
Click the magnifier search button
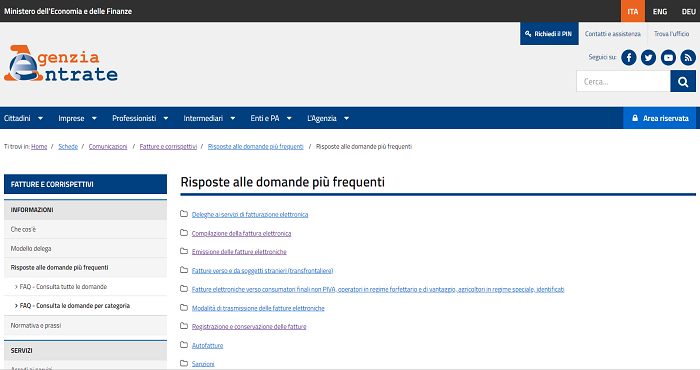pyautogui.click(x=683, y=81)
